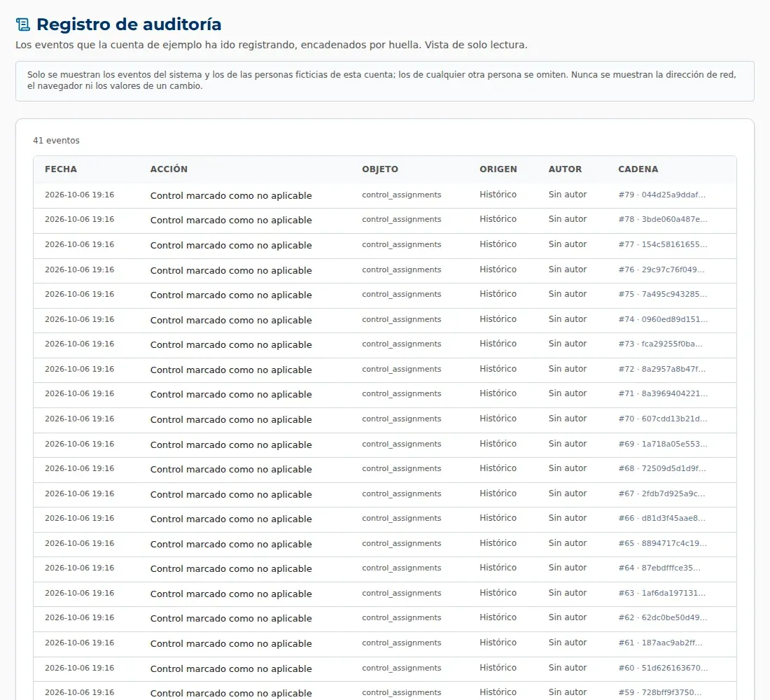
Task: Click chain cell '#69 · 1a718a05e553...'
Action: [x=663, y=444]
